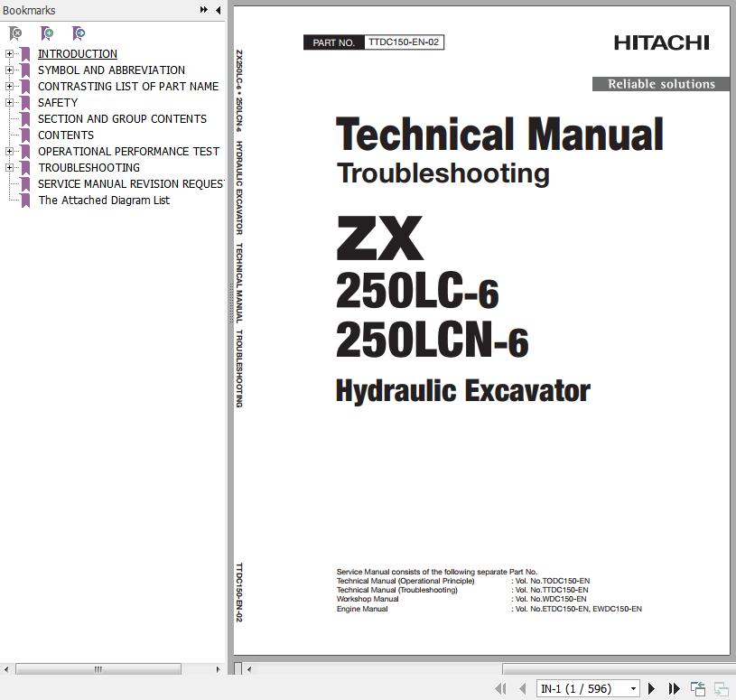Viewport: 736px width, 700px height.
Task: Click bookmark icon beside CONTRASTING LIST OF PART NAME
Action: click(x=26, y=87)
